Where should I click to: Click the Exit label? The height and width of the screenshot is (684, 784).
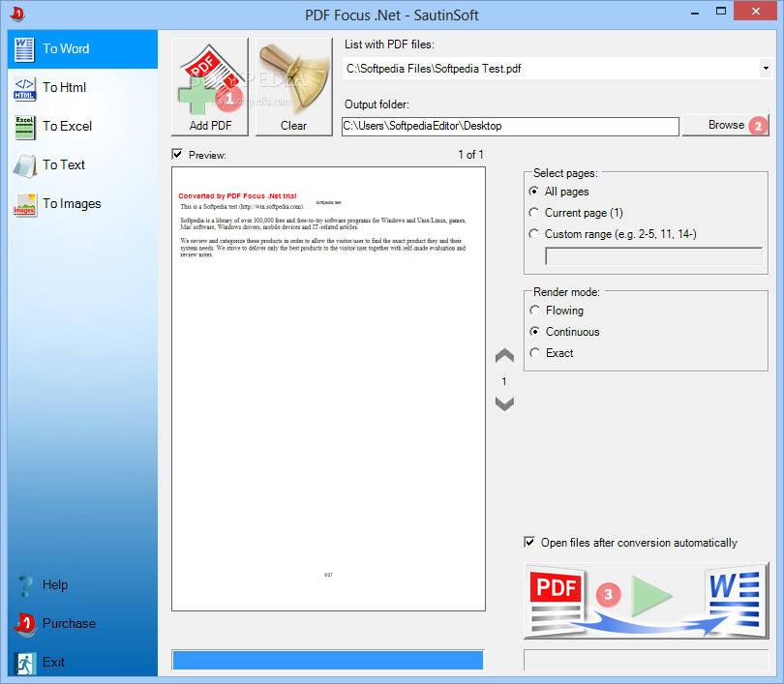coord(53,662)
